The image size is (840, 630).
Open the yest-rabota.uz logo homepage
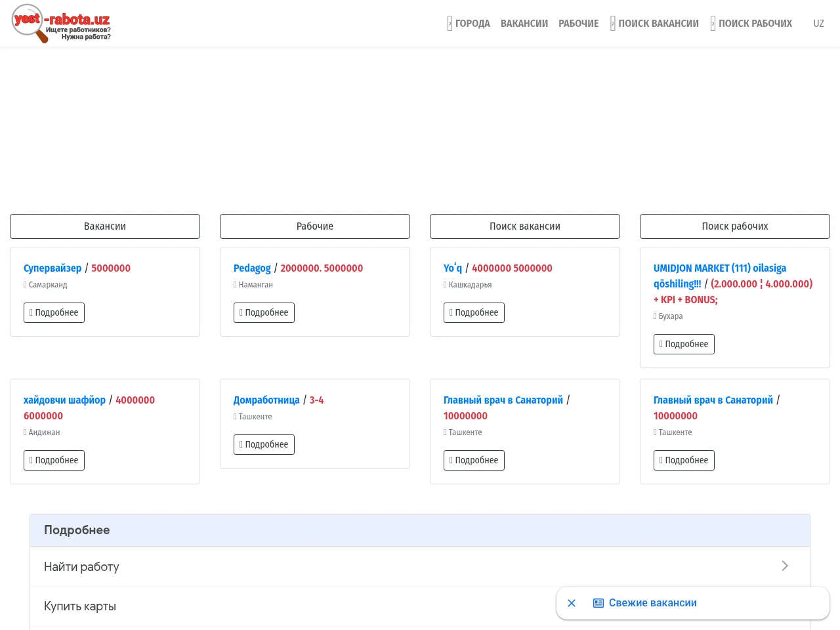pyautogui.click(x=61, y=24)
